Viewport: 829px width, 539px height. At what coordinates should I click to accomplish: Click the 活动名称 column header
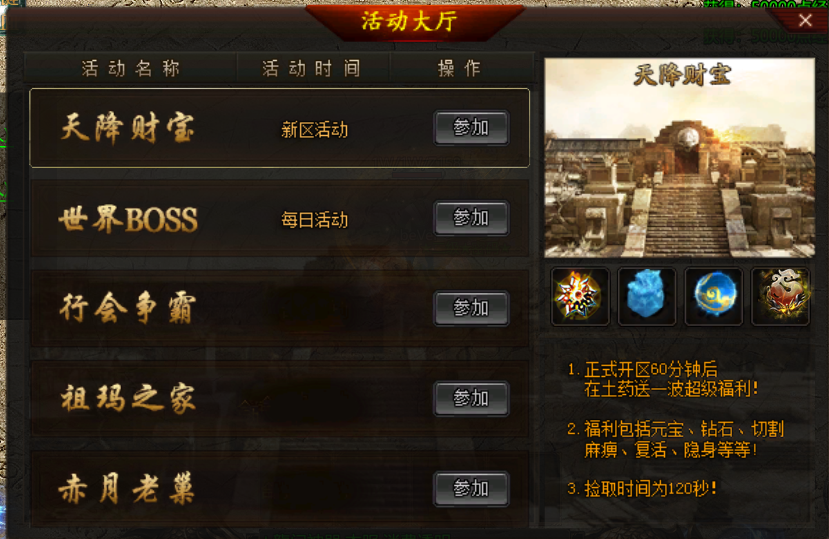131,68
